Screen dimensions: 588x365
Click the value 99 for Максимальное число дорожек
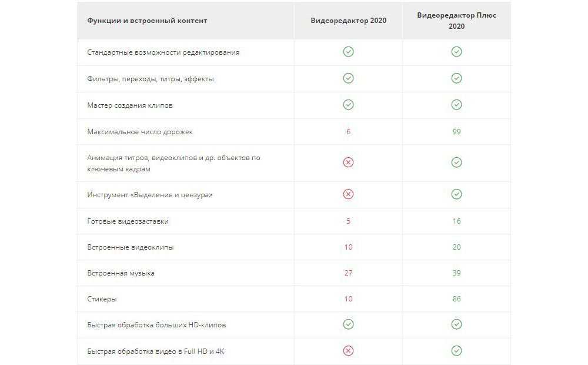click(x=456, y=132)
